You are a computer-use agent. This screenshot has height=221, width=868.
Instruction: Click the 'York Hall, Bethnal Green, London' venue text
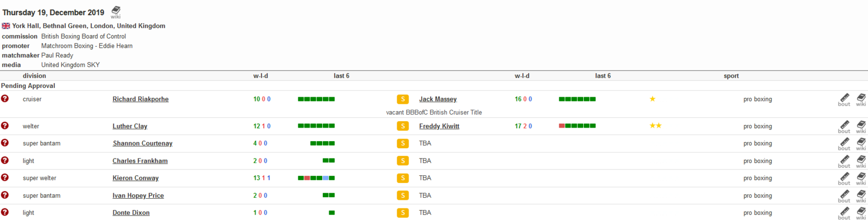point(89,26)
